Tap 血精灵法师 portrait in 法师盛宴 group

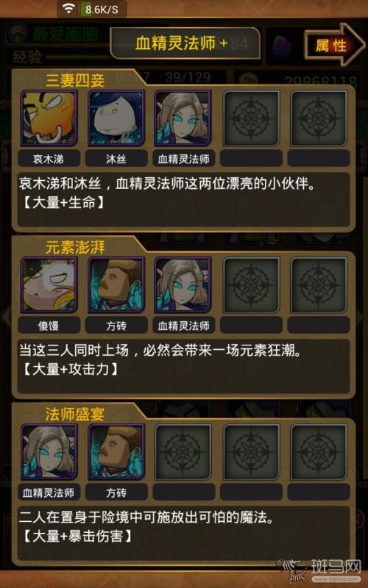pyautogui.click(x=49, y=452)
